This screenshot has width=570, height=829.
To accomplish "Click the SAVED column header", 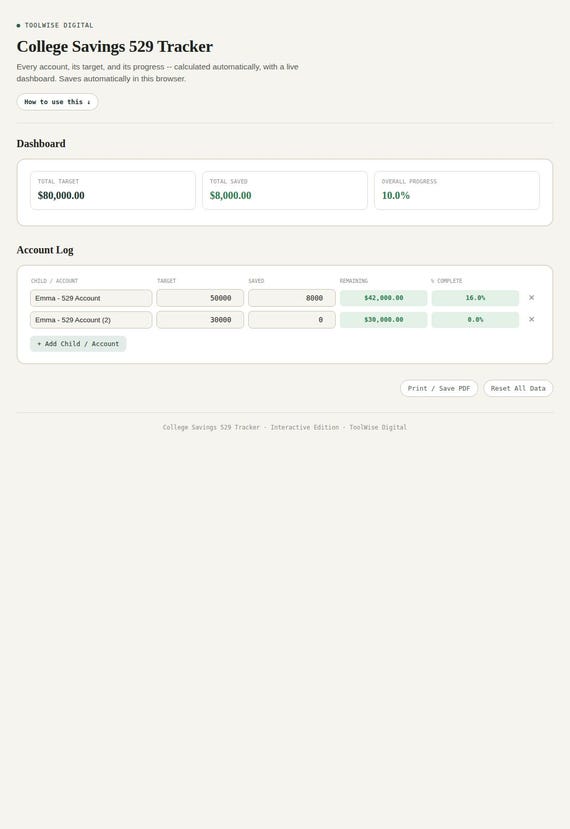I will (x=256, y=281).
